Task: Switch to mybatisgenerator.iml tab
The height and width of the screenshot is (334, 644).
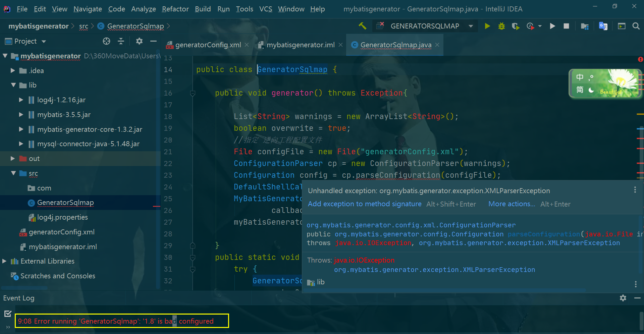Action: point(301,45)
